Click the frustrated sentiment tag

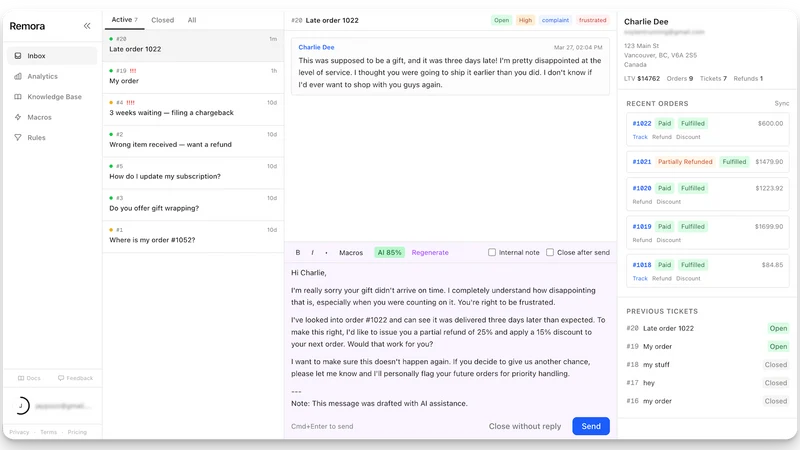click(592, 20)
